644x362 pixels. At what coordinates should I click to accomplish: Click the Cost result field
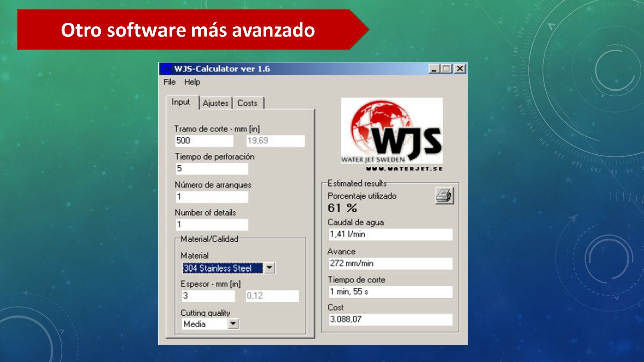390,319
